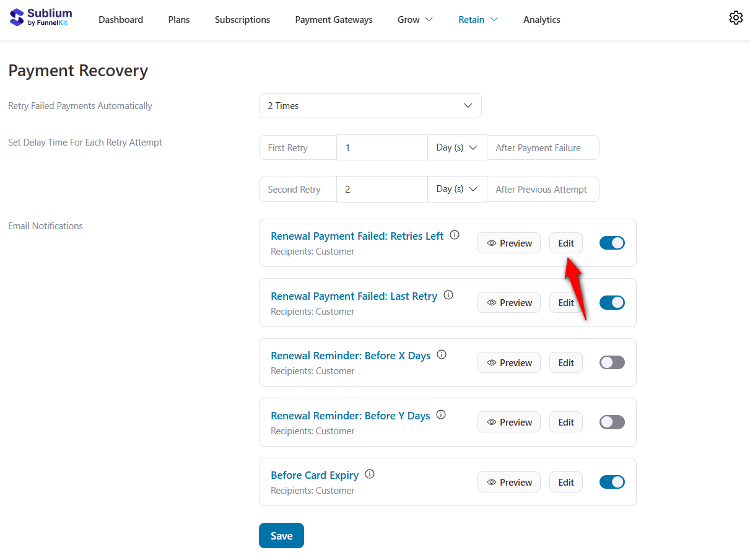Open the 2 Times retry dropdown
The image size is (750, 560).
(370, 105)
